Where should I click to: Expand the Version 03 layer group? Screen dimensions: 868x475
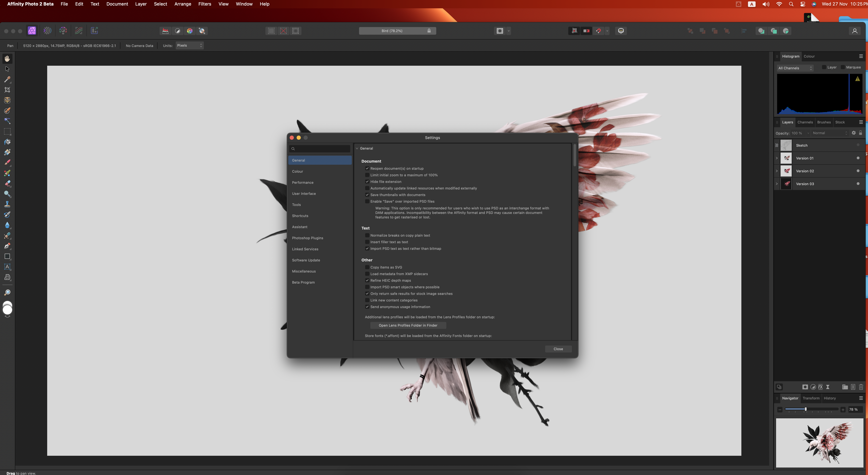pyautogui.click(x=777, y=184)
